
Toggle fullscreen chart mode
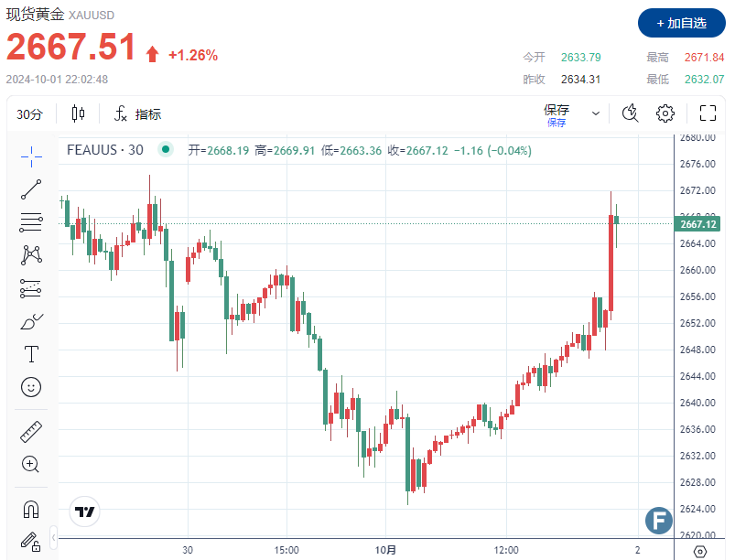click(x=708, y=113)
